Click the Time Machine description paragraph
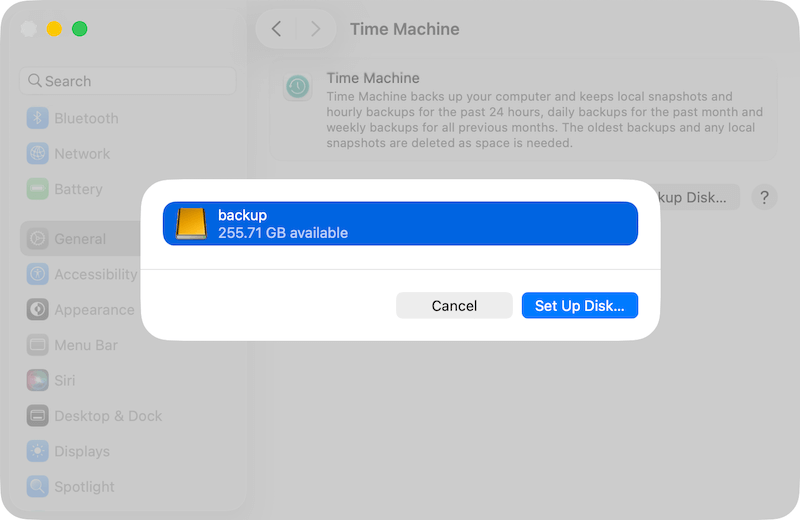 [x=544, y=120]
